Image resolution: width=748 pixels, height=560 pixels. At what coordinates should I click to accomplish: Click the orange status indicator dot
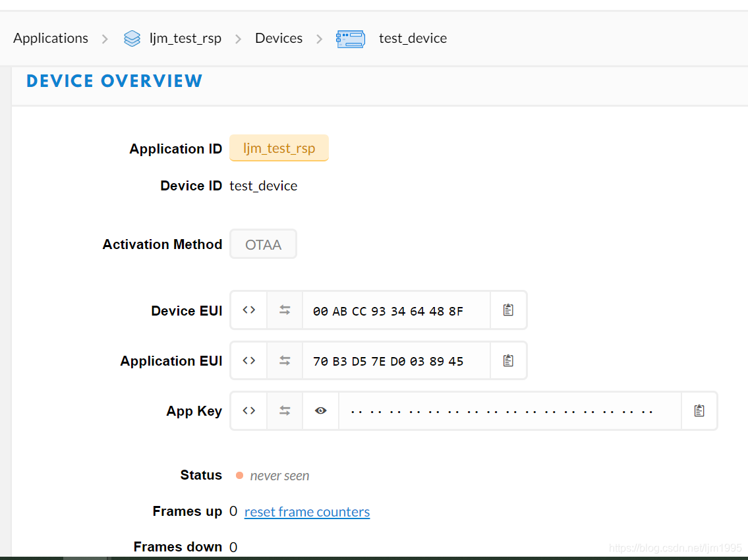(x=239, y=476)
